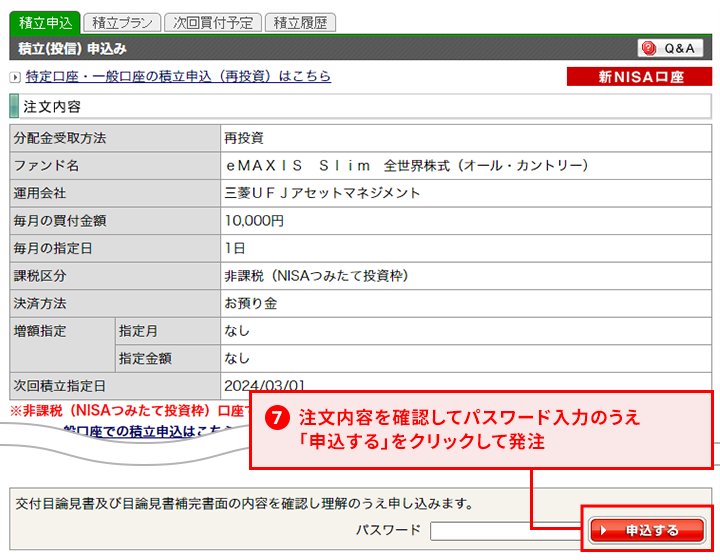
Task: Click the 分配金受取方法 label
Action: (x=60, y=138)
